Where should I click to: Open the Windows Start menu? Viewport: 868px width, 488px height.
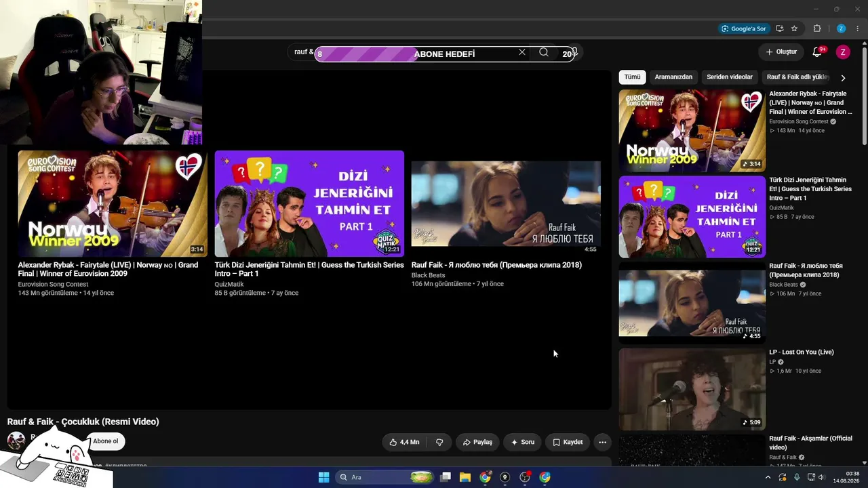click(x=323, y=477)
